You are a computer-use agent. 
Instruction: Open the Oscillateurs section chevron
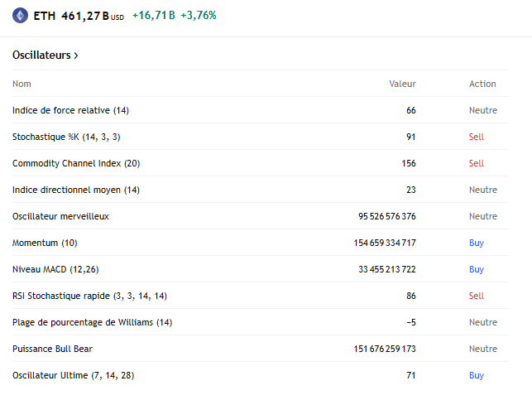click(x=76, y=55)
